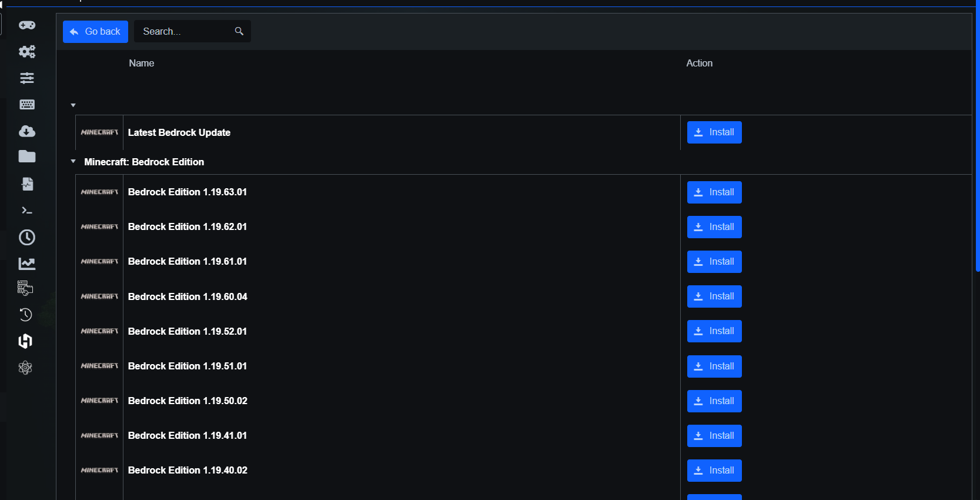Open the console terminal prompt icon
Screen dimensions: 980x500
coord(27,211)
